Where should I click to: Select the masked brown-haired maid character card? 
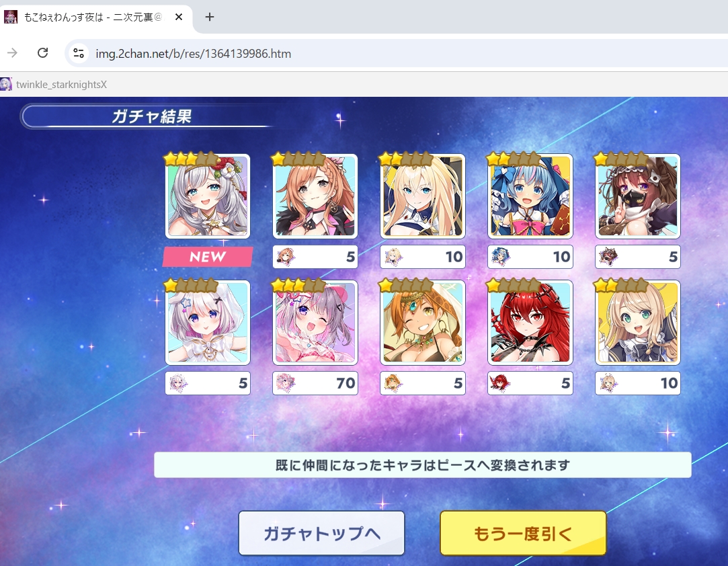[x=637, y=196]
